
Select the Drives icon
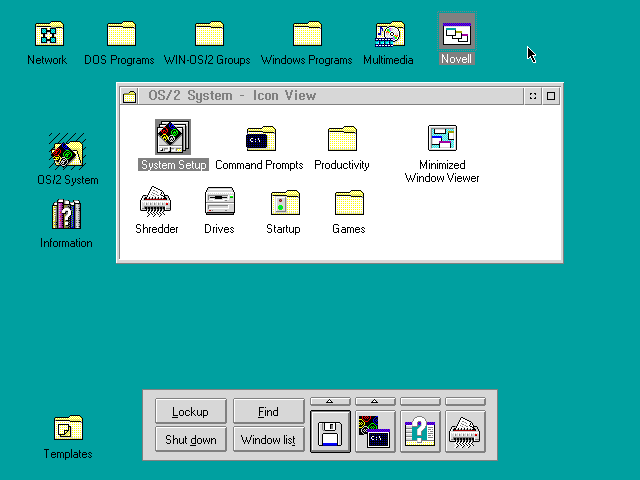click(220, 201)
